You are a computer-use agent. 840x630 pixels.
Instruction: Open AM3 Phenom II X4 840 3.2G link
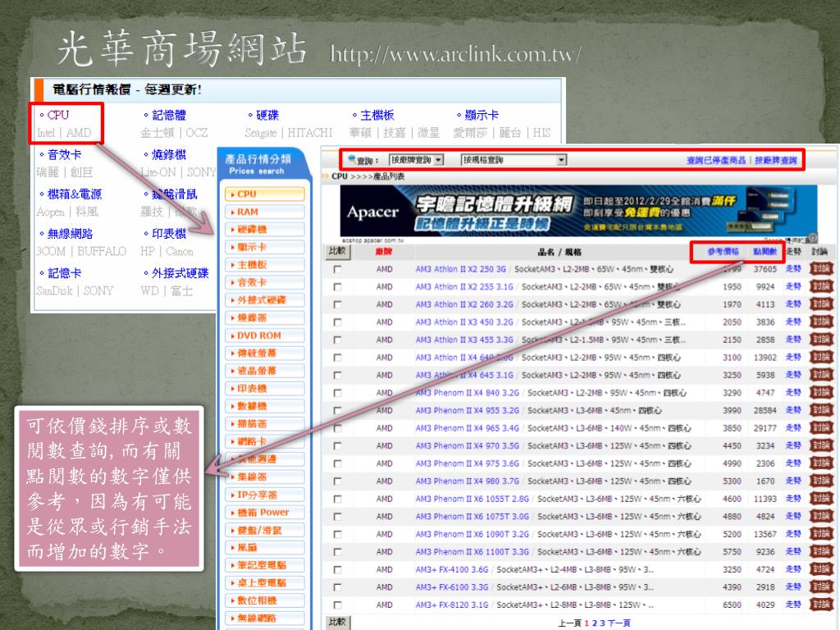point(467,393)
